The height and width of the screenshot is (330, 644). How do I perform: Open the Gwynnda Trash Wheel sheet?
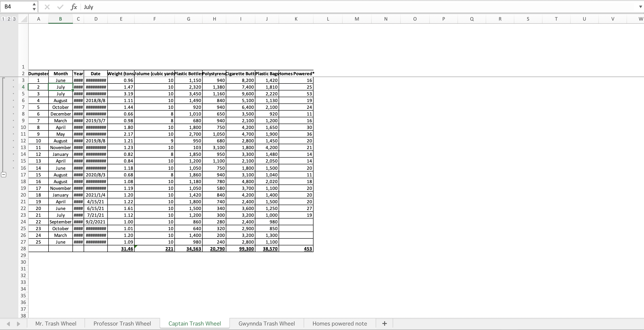[267, 324]
